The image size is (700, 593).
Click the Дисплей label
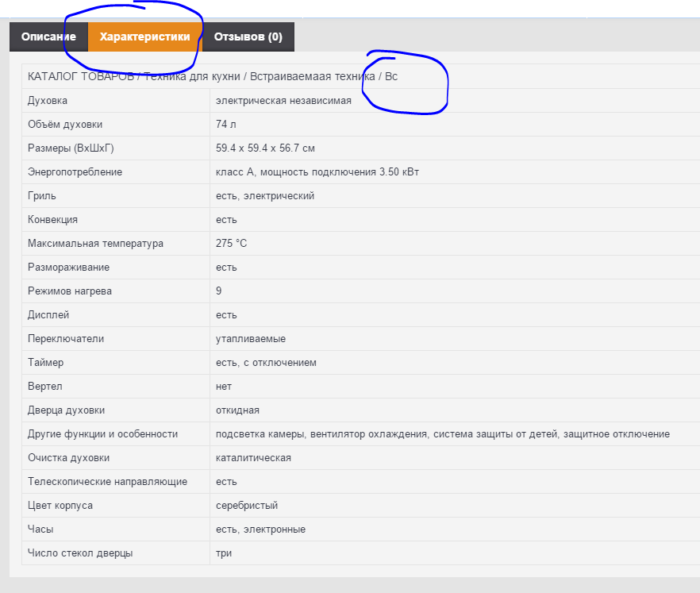48,315
